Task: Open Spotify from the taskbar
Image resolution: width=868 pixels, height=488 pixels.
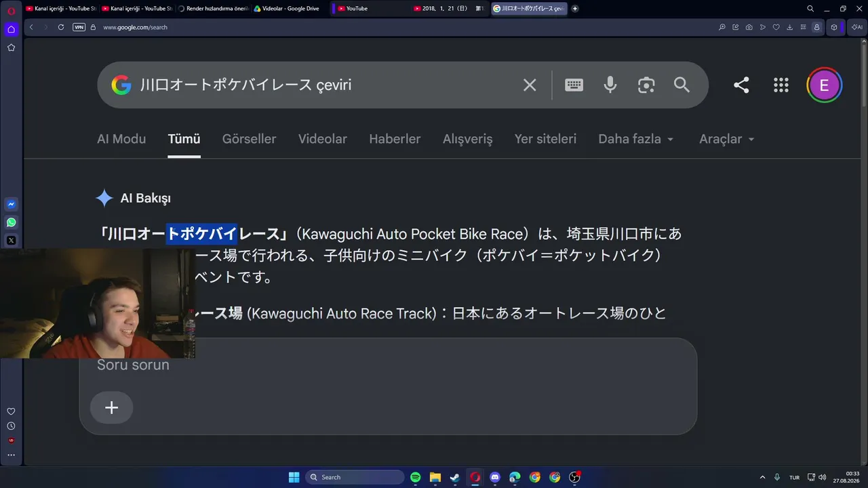Action: pyautogui.click(x=416, y=477)
